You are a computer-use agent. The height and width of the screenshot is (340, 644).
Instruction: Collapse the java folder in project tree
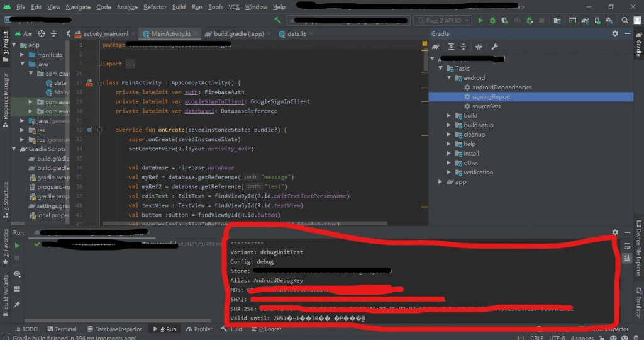click(x=22, y=64)
